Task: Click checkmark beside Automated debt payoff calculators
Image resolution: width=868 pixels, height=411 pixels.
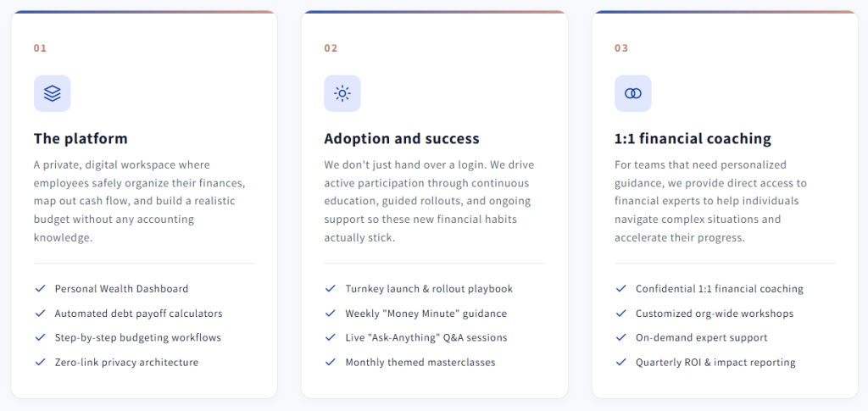Action: click(40, 313)
